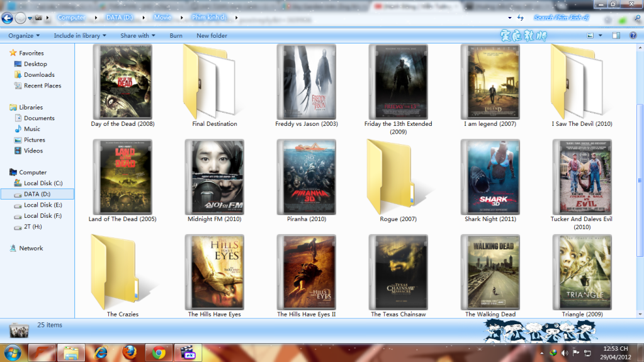Go to Computer in the address breadcrumb
The height and width of the screenshot is (362, 644).
[72, 17]
